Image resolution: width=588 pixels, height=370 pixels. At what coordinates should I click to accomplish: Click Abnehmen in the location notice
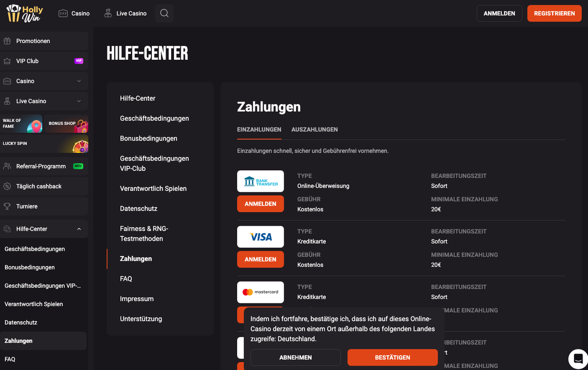point(295,357)
